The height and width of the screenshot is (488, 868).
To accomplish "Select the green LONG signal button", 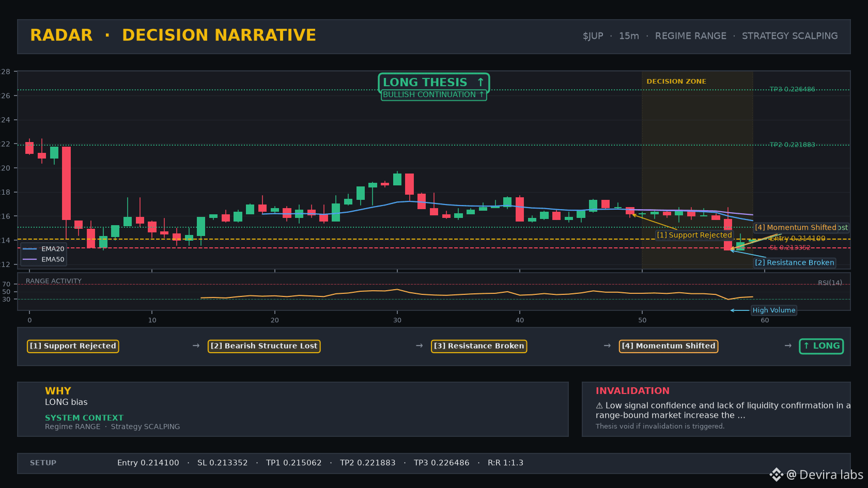I will point(822,346).
